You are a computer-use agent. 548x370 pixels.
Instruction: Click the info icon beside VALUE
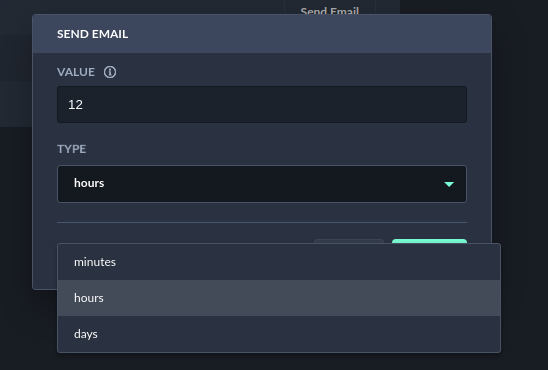coord(110,72)
